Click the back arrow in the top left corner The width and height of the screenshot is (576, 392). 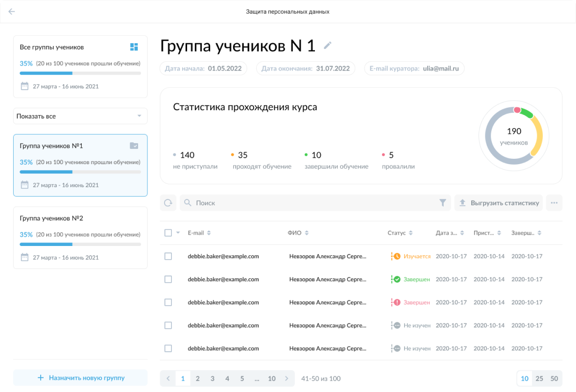[11, 11]
